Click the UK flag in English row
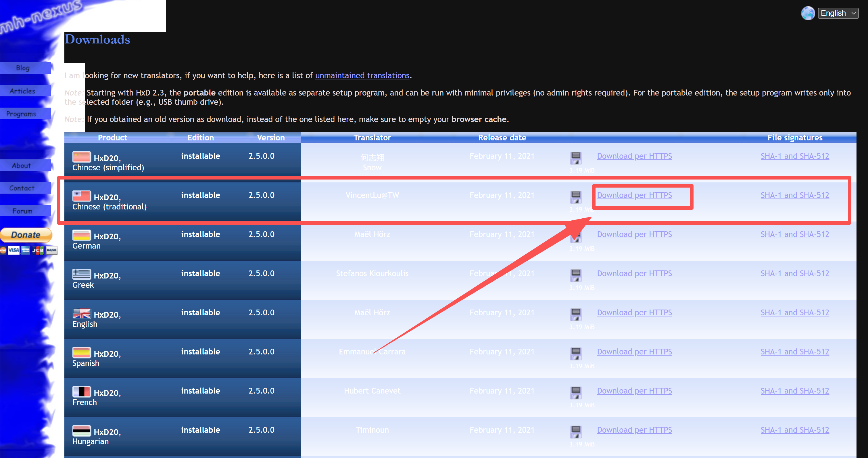Viewport: 868px width, 458px height. tap(82, 313)
